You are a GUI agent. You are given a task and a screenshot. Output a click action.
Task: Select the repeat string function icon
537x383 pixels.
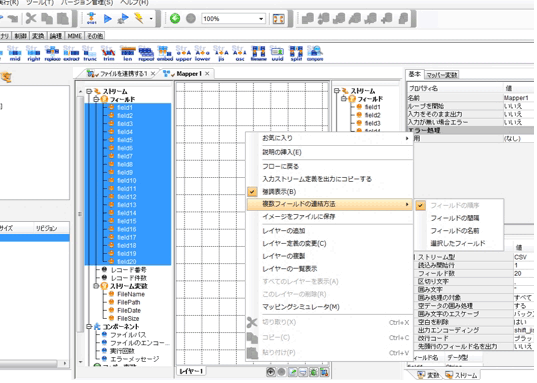coord(146,53)
